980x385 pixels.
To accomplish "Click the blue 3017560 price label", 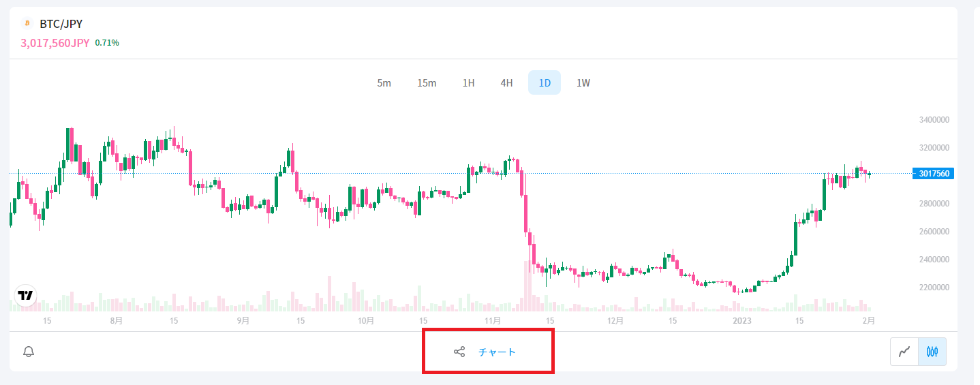I will pyautogui.click(x=932, y=174).
